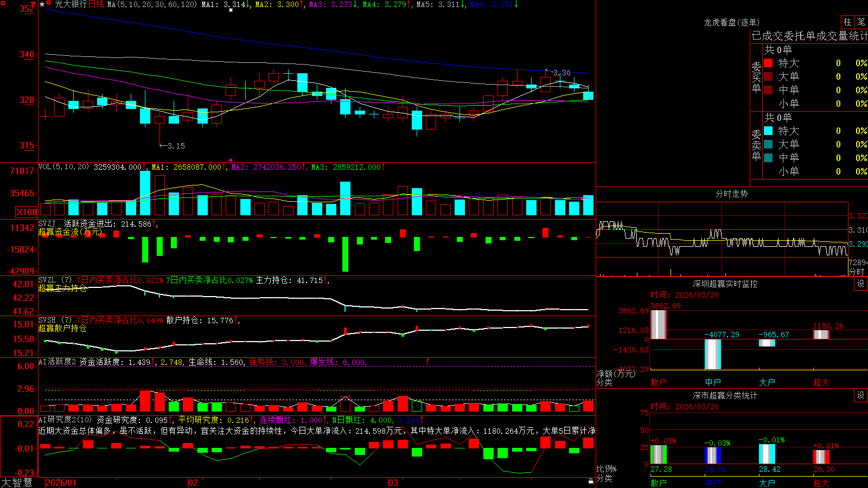Click the 委卖单 vertical section label
Viewport: 868px width, 488px height.
click(756, 145)
